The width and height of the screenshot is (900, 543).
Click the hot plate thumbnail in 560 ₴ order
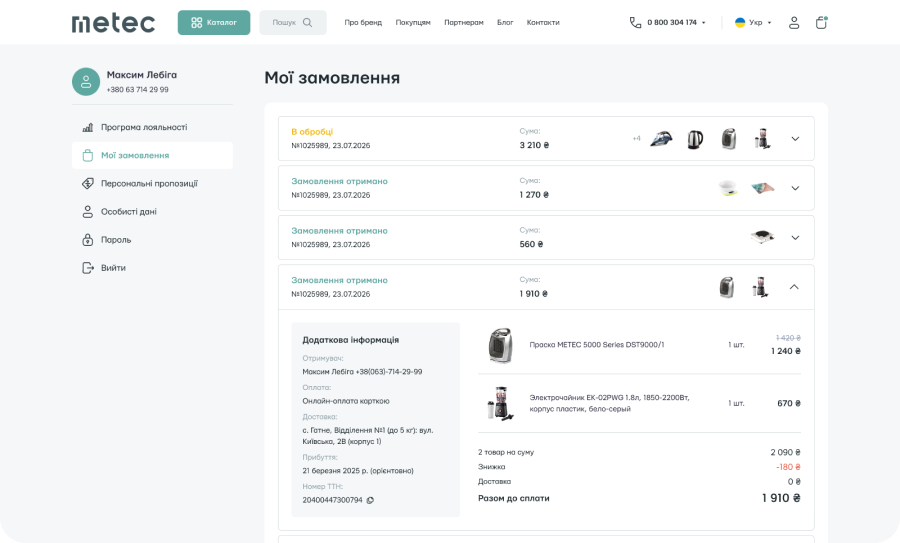pos(762,237)
